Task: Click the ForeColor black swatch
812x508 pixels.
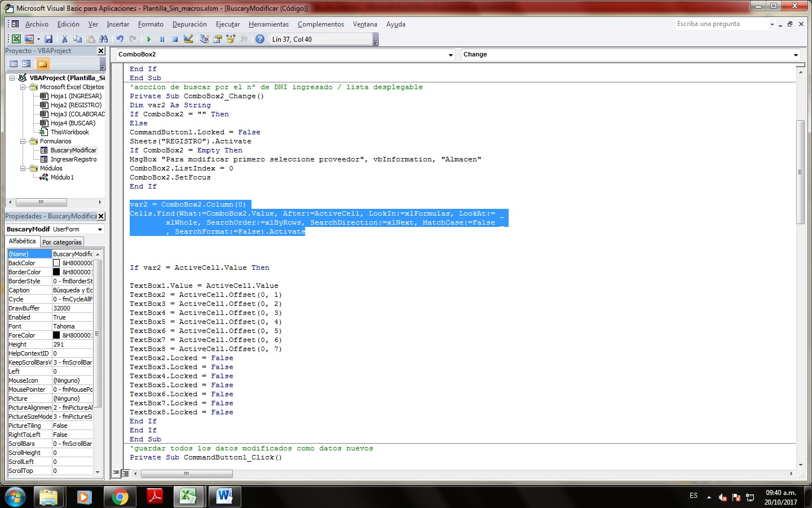Action: click(56, 335)
